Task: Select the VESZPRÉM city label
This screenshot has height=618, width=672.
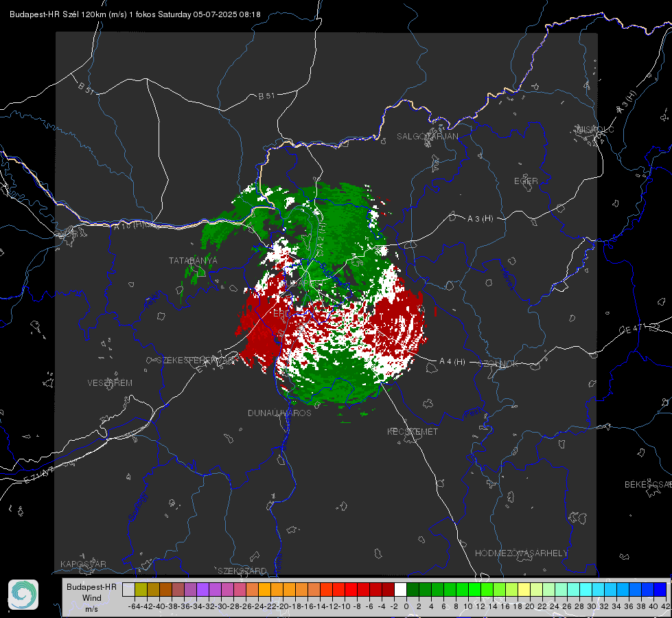Action: (x=110, y=382)
